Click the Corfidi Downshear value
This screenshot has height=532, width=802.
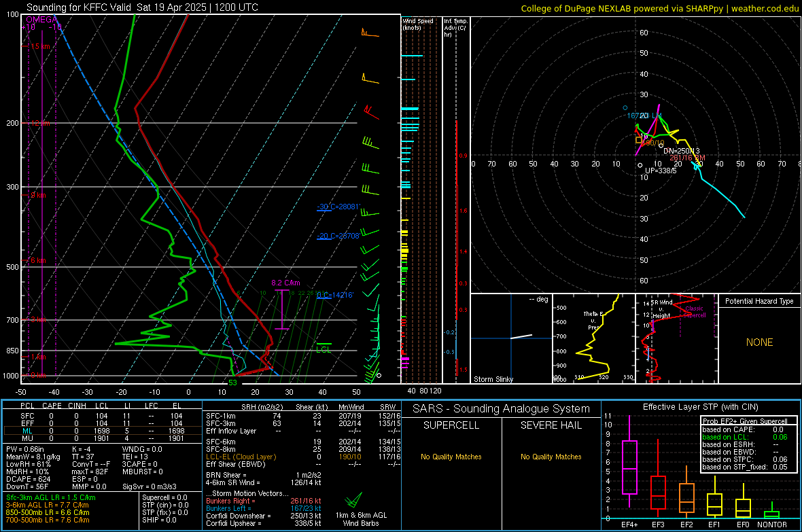tap(264, 516)
